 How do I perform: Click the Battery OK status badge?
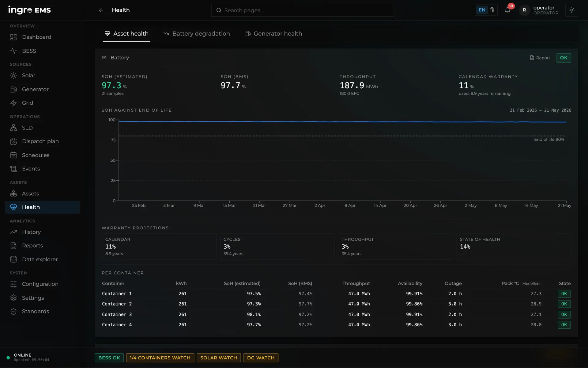coord(563,58)
